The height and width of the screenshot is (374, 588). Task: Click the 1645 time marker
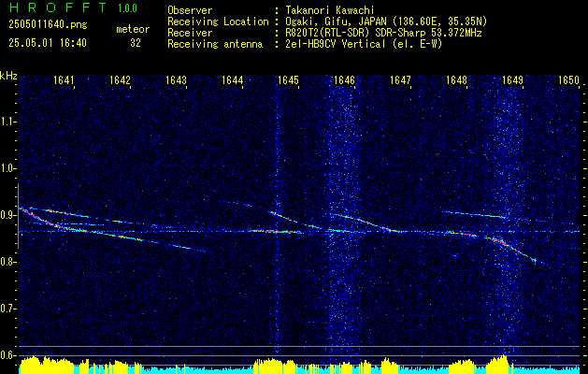[288, 80]
